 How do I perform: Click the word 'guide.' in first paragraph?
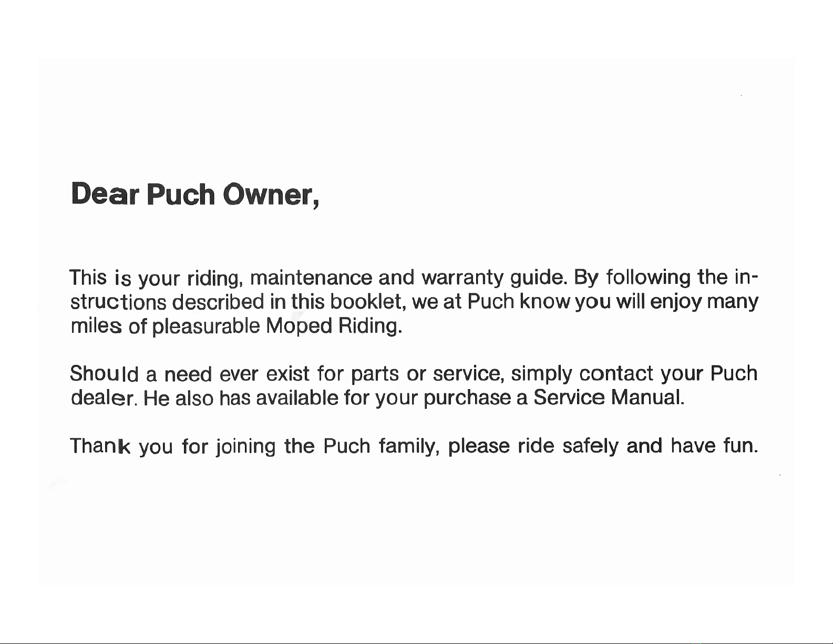click(539, 278)
